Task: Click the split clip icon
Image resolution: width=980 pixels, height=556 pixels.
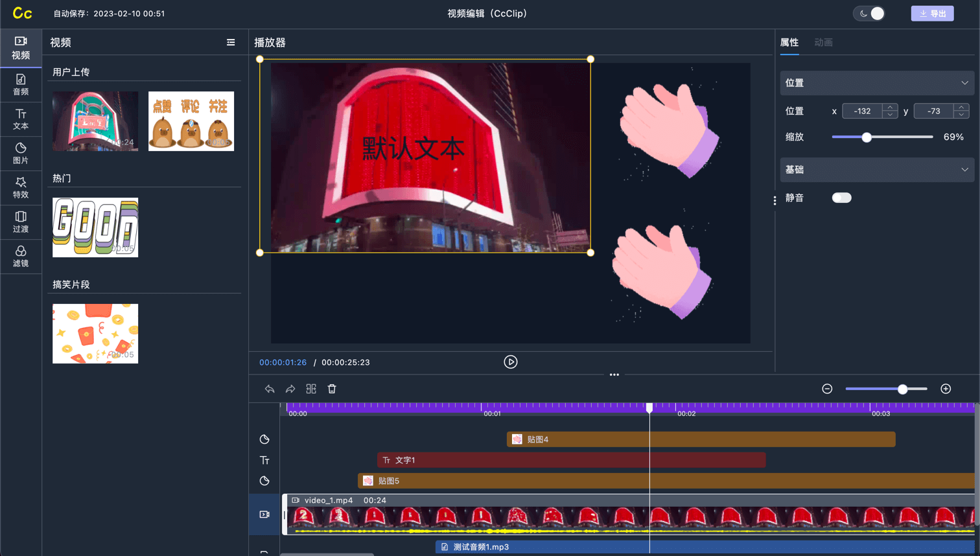Action: coord(311,389)
